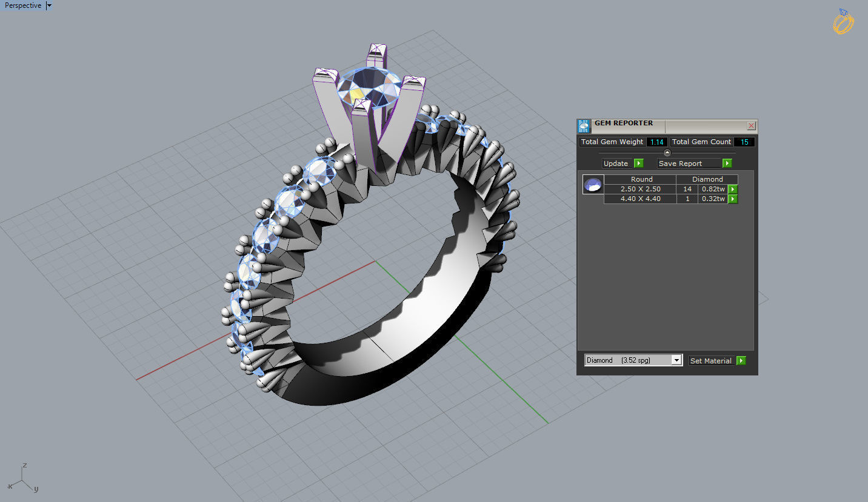This screenshot has height=502, width=868.
Task: Click the Total Gem Count label
Action: 702,142
